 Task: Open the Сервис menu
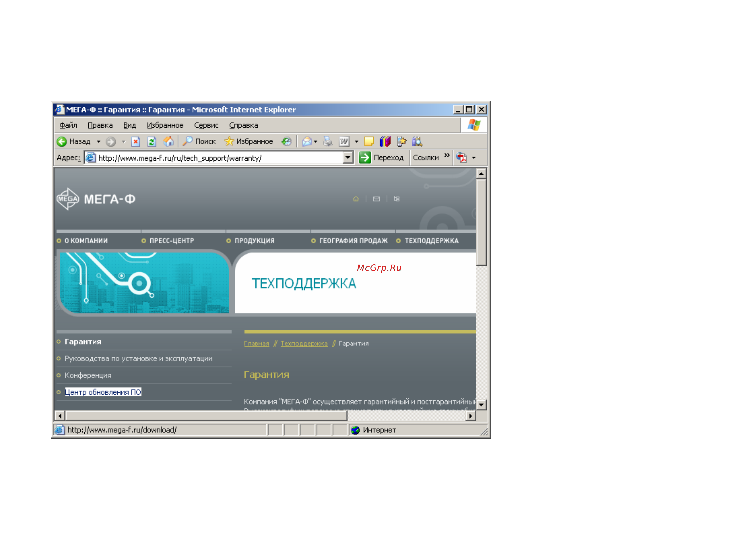point(206,125)
